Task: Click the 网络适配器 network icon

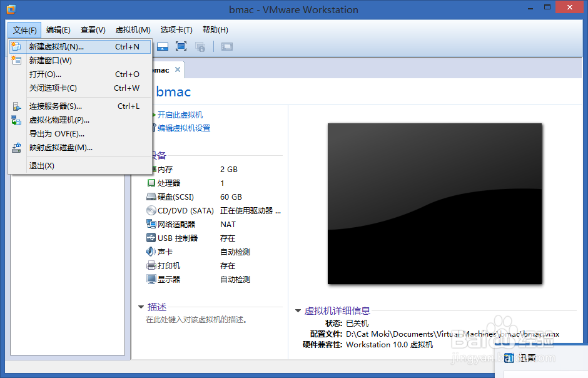Action: pyautogui.click(x=151, y=224)
